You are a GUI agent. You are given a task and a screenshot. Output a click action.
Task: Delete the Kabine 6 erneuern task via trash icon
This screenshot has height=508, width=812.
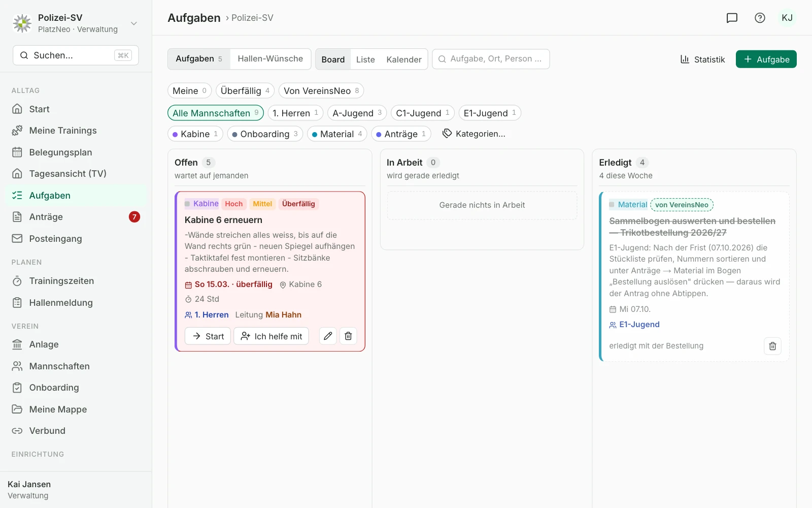(x=348, y=336)
